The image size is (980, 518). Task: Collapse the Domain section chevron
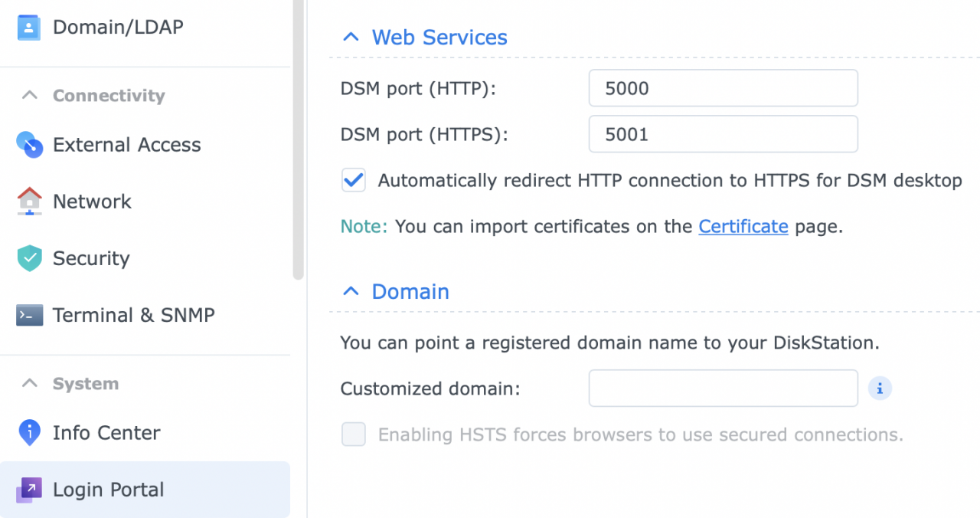351,292
